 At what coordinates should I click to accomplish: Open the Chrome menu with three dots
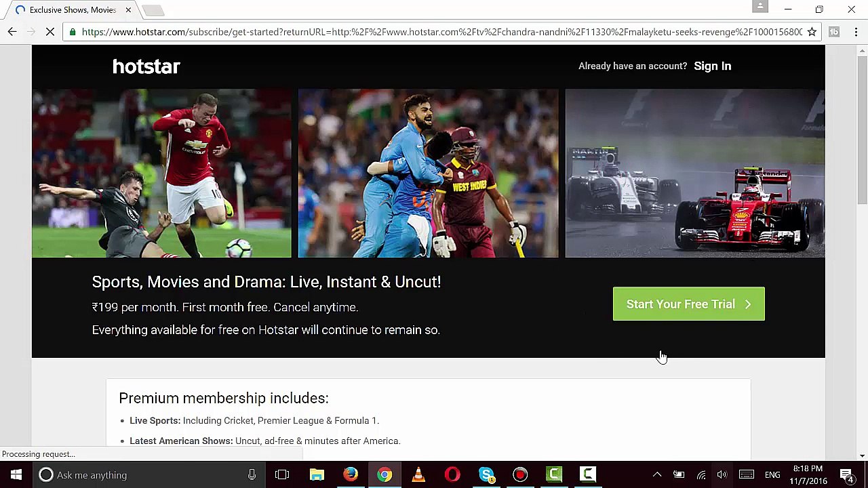tap(856, 32)
